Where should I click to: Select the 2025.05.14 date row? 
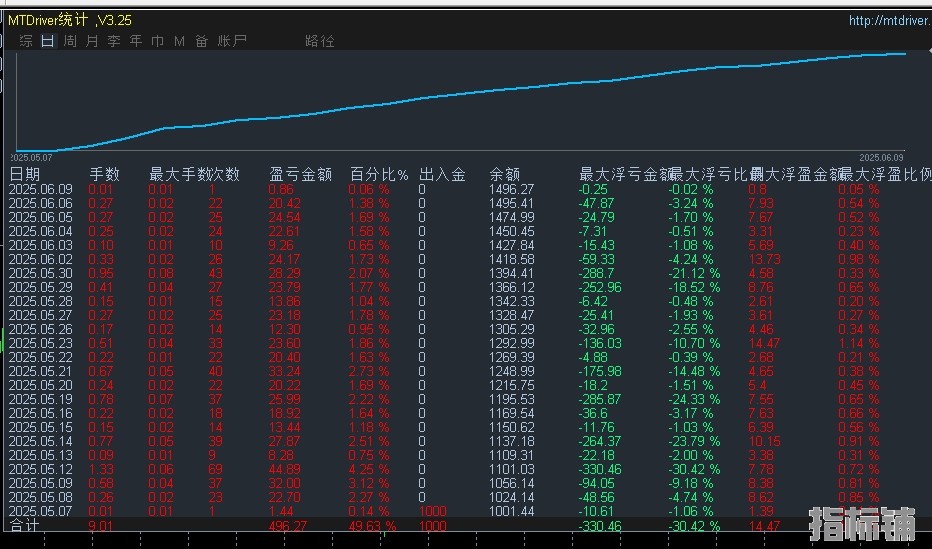click(40, 441)
